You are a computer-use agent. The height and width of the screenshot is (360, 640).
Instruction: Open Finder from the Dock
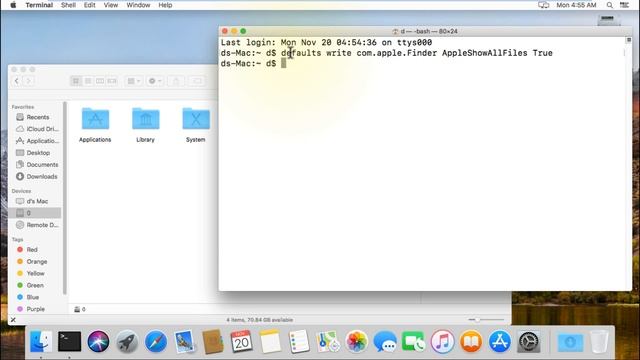coord(41,341)
